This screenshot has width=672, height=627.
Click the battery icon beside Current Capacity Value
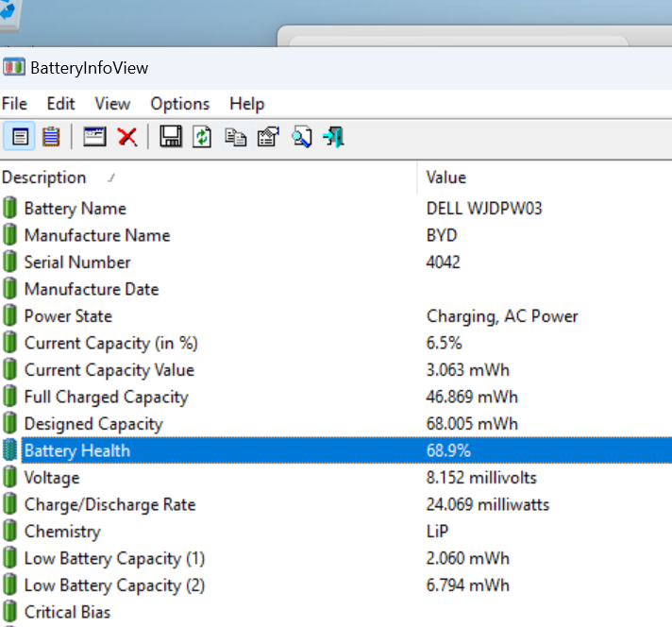pyautogui.click(x=9, y=369)
